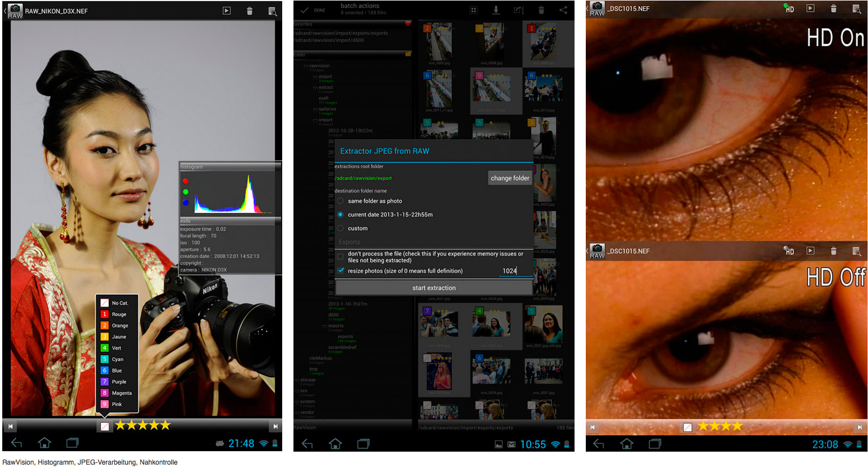Screen dimensions: 868x468
Task: Select 'same folder as photo' radio option
Action: 340,201
